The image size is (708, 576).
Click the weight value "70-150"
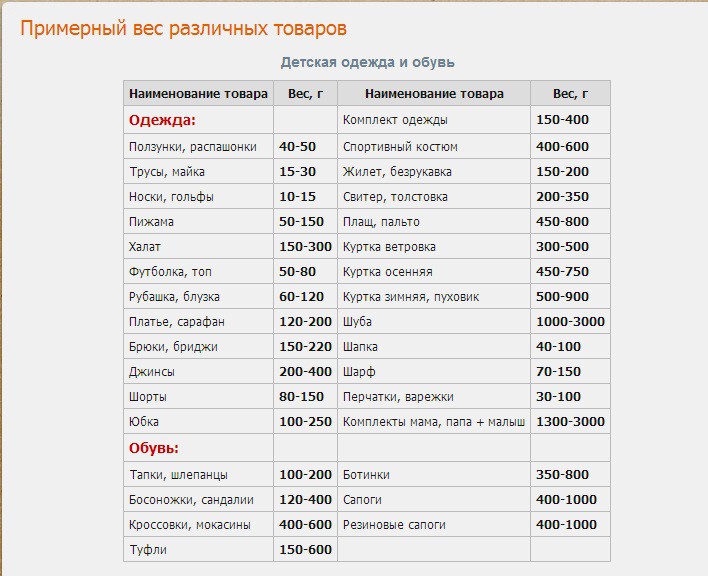coord(558,372)
